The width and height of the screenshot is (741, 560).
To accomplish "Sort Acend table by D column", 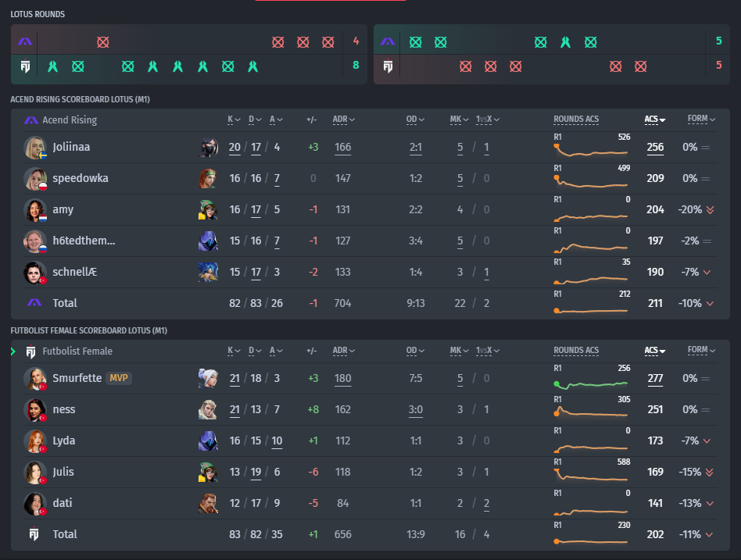I will 255,119.
